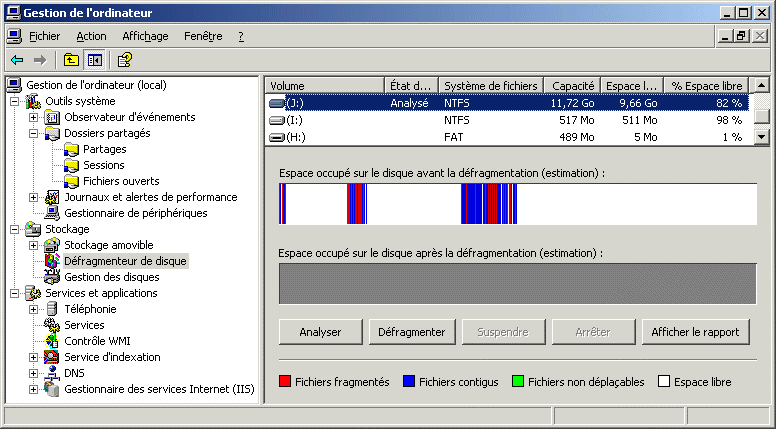The height and width of the screenshot is (429, 776).
Task: Click the red Fichiers fragmentés legend swatch
Action: [285, 382]
